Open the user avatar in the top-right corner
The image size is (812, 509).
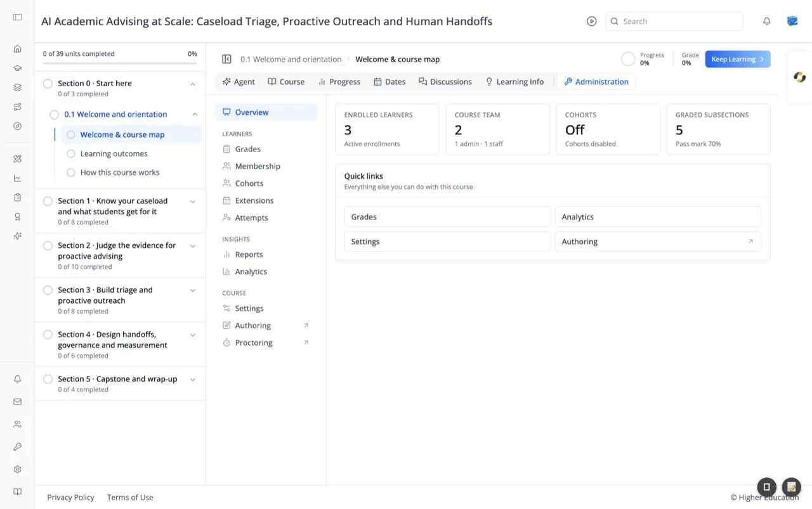tap(792, 22)
